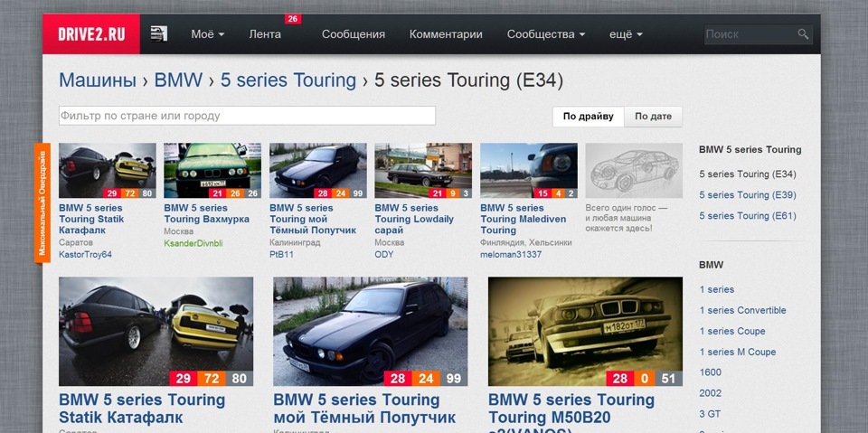This screenshot has height=433, width=868.
Task: Open BMW 5 series Touring Вахмурка title
Action: click(x=206, y=213)
